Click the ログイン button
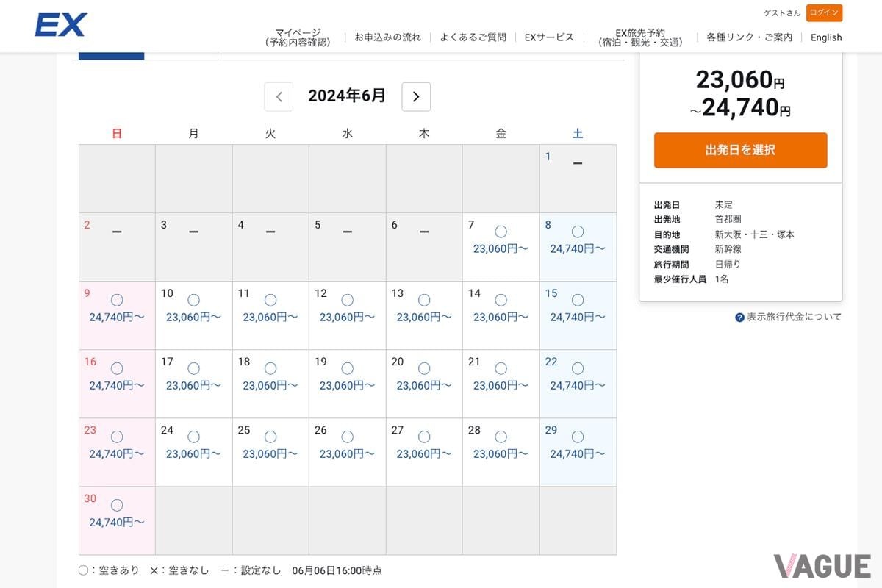 coord(825,12)
